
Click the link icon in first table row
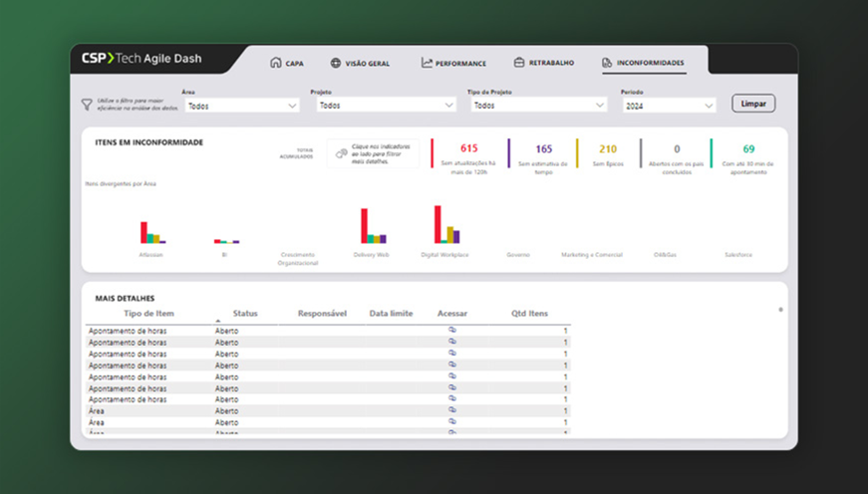coord(451,329)
